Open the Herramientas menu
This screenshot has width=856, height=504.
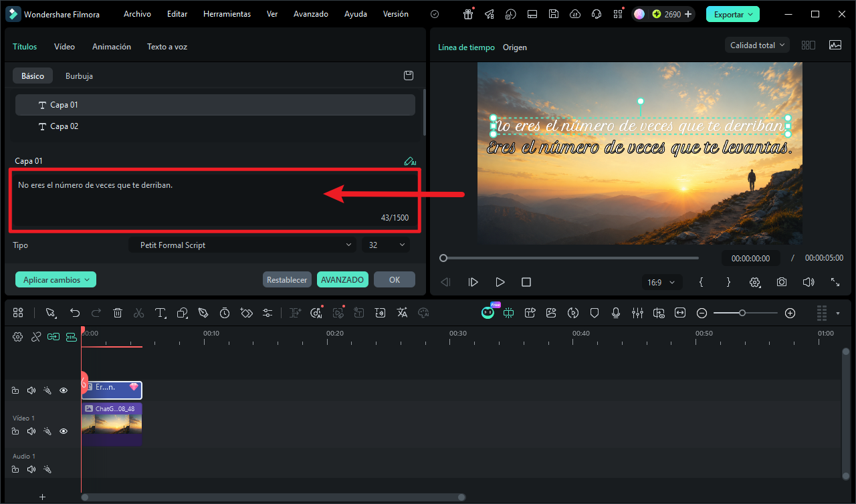point(227,14)
